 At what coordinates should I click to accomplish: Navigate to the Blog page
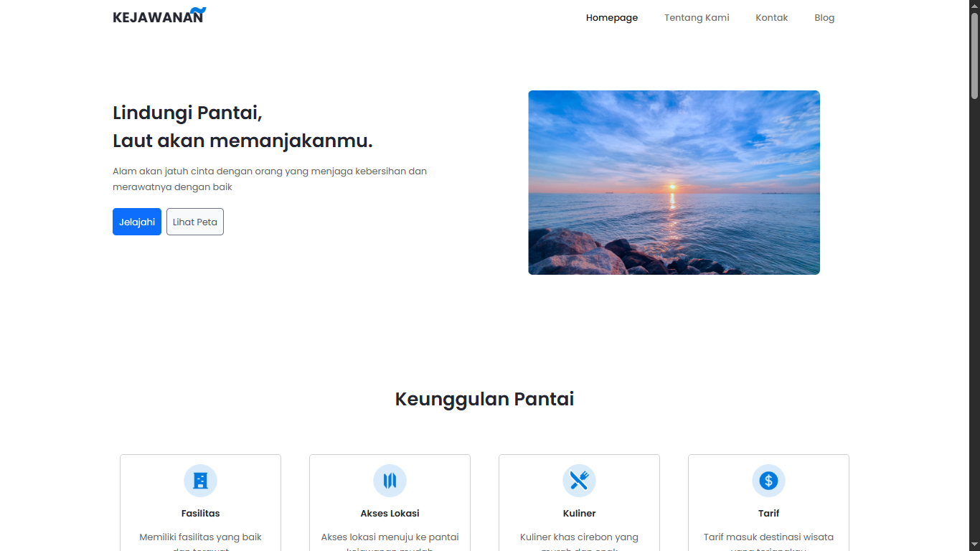coord(824,18)
